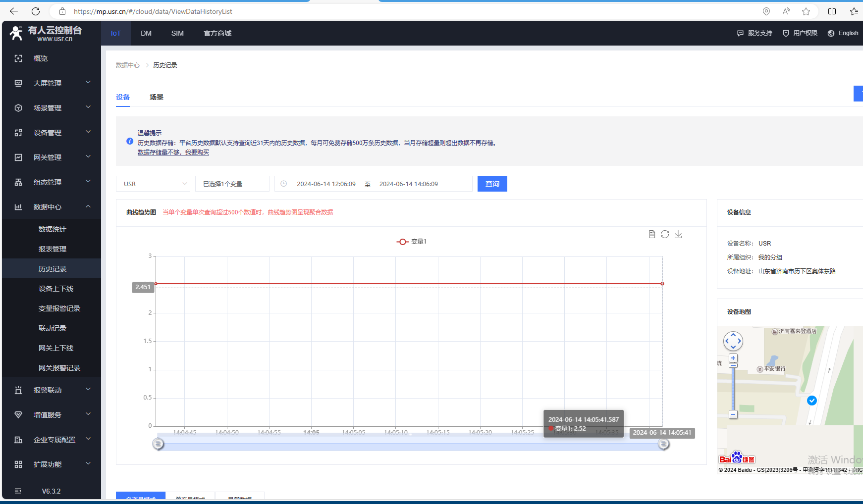Click the 查询 query button
The width and height of the screenshot is (863, 504).
pyautogui.click(x=492, y=184)
